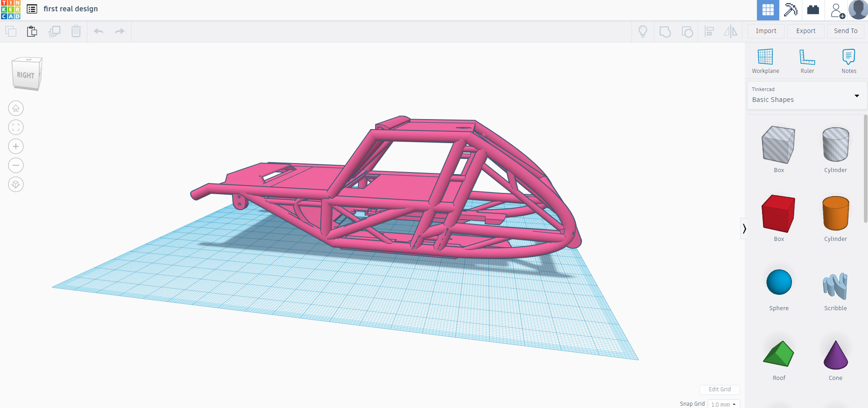Click the Zoom out minus button
868x408 pixels.
coord(16,165)
